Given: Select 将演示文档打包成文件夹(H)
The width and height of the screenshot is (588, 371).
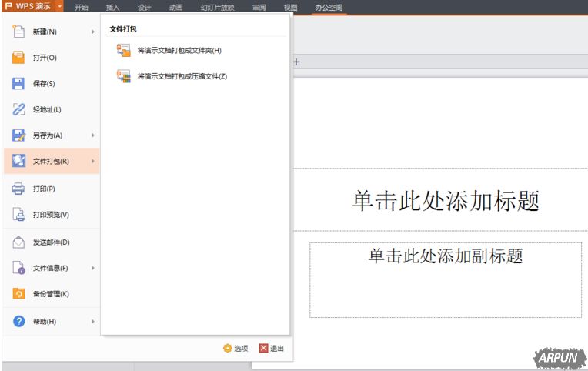Looking at the screenshot, I should tap(179, 50).
